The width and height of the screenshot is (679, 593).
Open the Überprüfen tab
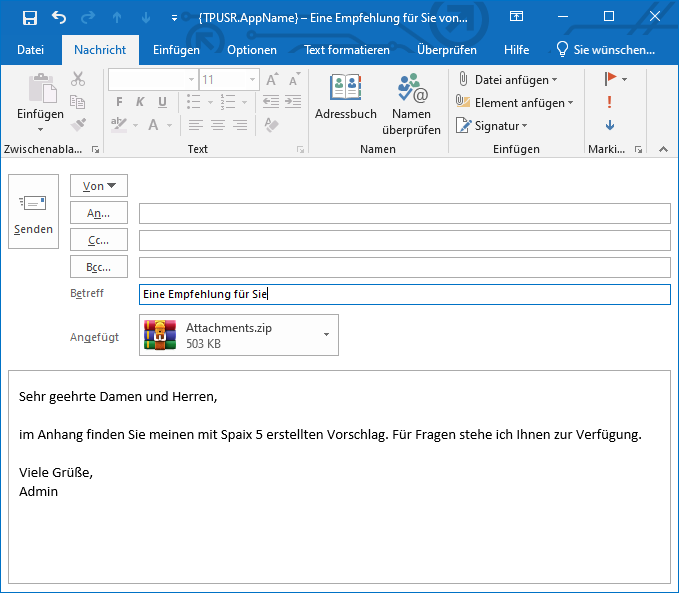coord(446,50)
